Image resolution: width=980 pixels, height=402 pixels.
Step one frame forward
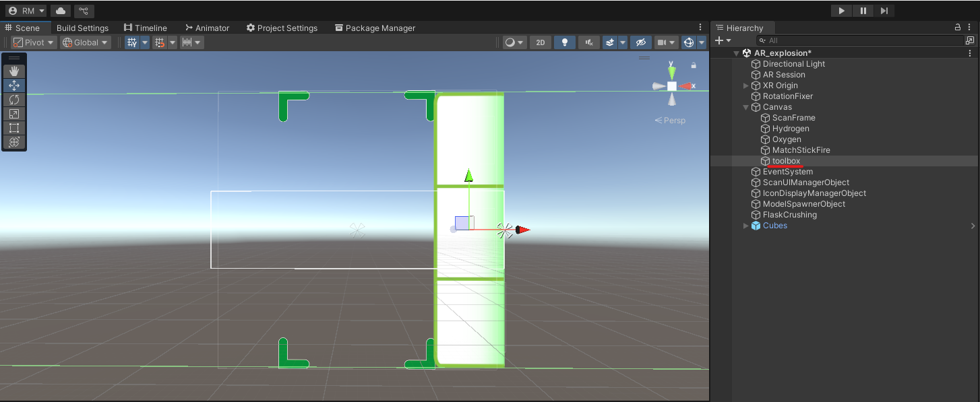[884, 11]
